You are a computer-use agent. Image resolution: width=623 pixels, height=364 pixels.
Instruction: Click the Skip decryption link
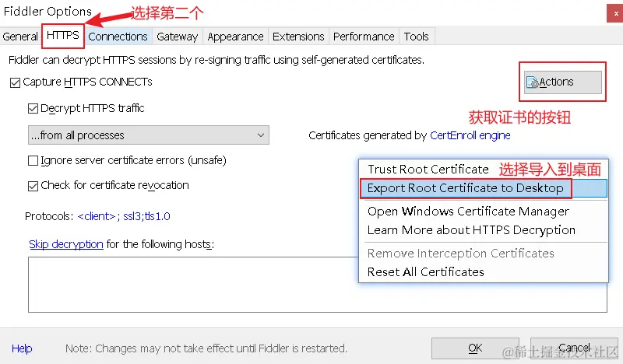tap(66, 244)
